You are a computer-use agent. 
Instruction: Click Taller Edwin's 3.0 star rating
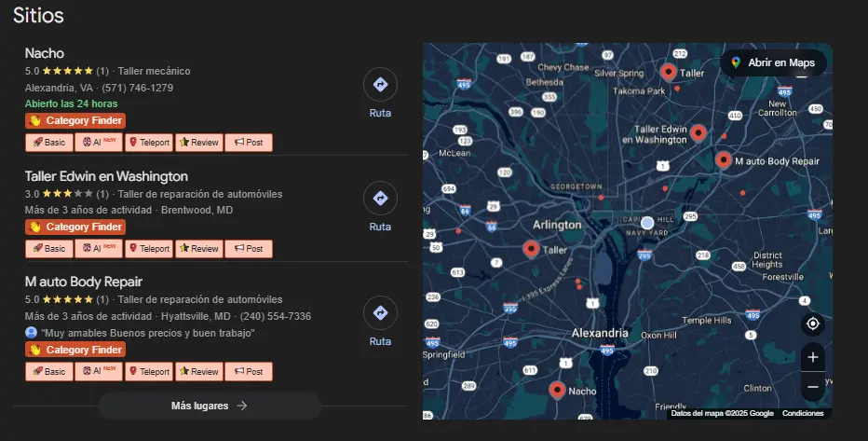66,194
